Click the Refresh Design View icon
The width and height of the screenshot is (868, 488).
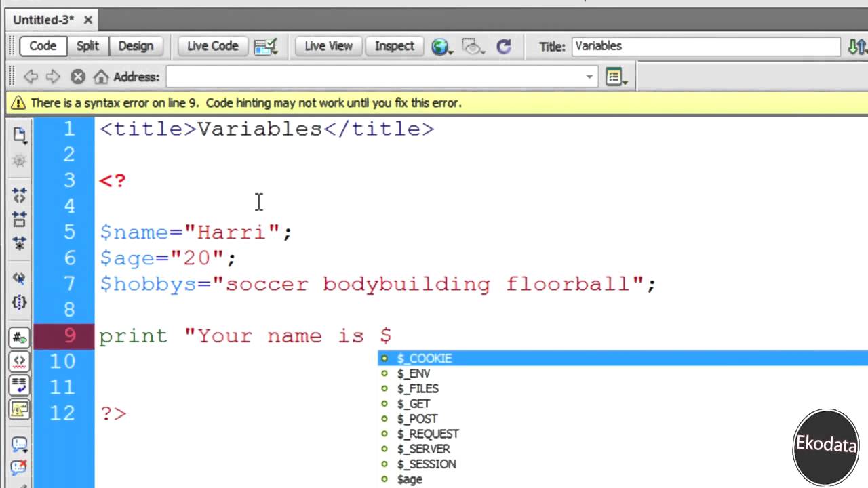point(503,46)
